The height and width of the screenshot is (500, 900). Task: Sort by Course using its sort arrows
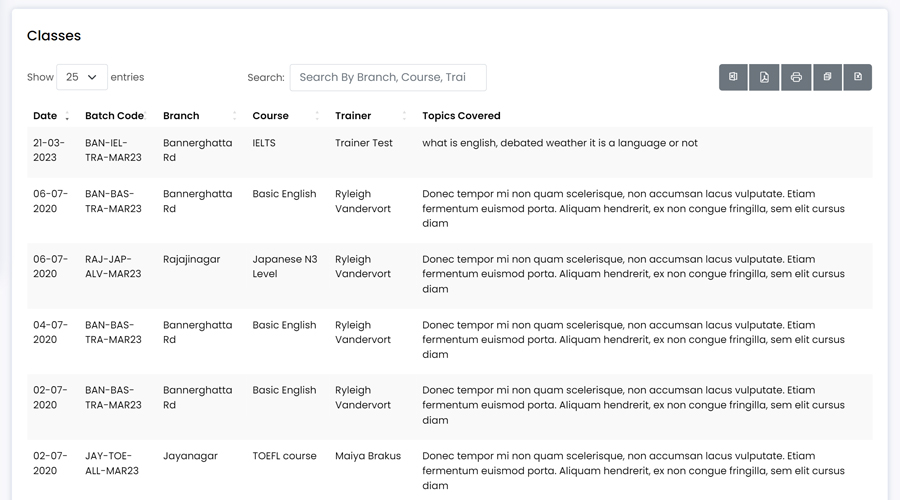click(x=317, y=116)
